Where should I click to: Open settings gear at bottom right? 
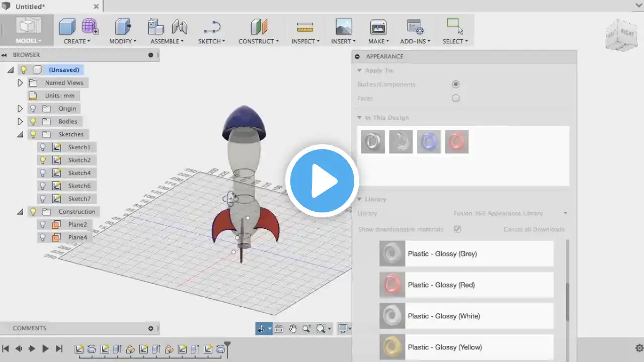(x=639, y=348)
